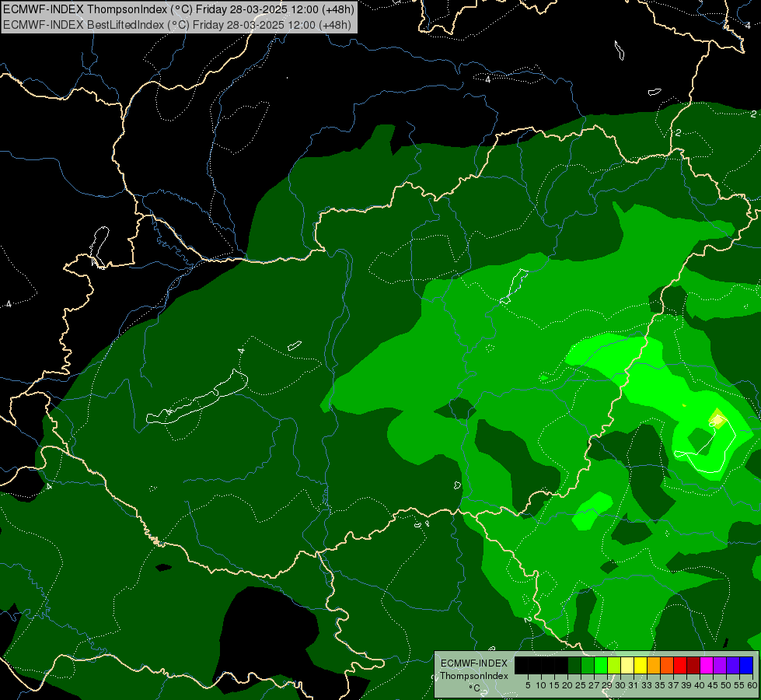Pick the pure yellow 31–33 legend swatch
Viewport: 761px width, 700px height.
click(641, 665)
